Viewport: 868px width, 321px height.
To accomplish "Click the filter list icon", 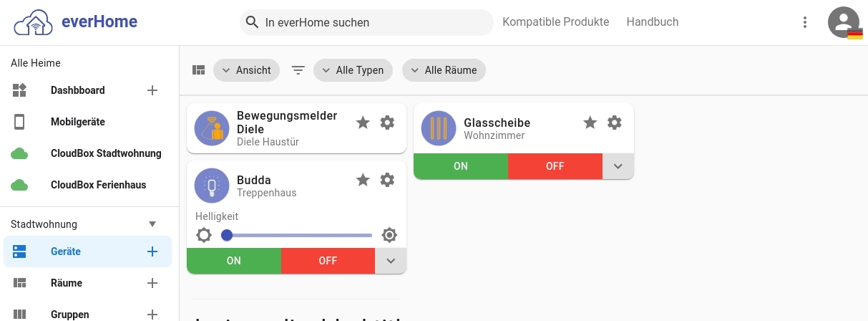I will (298, 70).
